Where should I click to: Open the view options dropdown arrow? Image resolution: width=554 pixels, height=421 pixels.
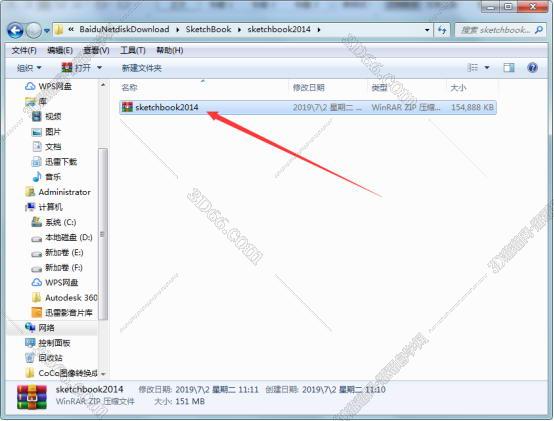[487, 67]
